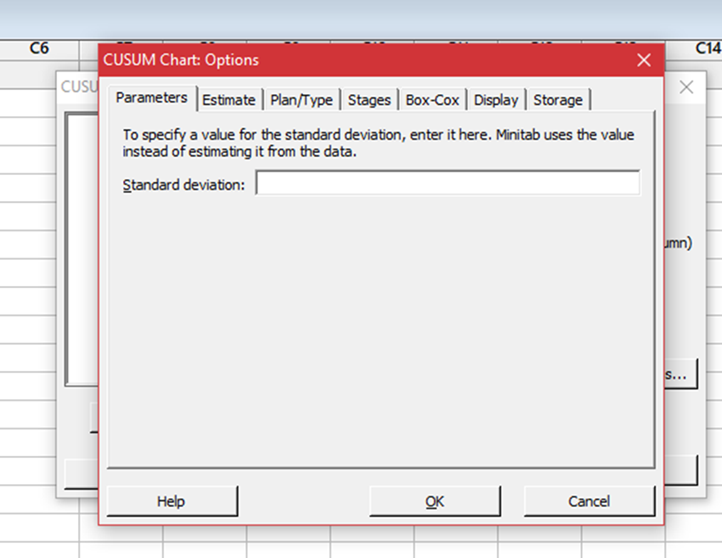The width and height of the screenshot is (722, 558).
Task: Go to the Stages tab
Action: [x=369, y=100]
